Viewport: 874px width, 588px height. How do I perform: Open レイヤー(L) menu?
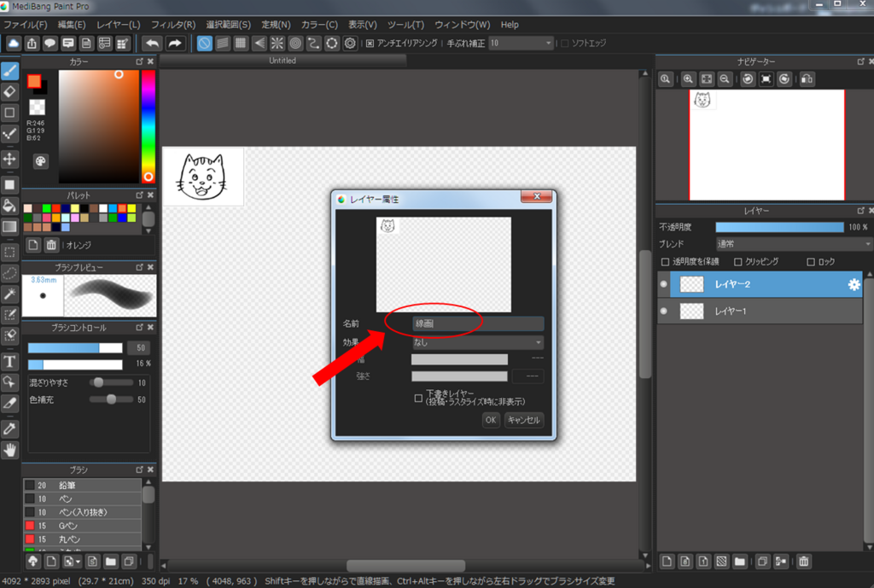118,25
